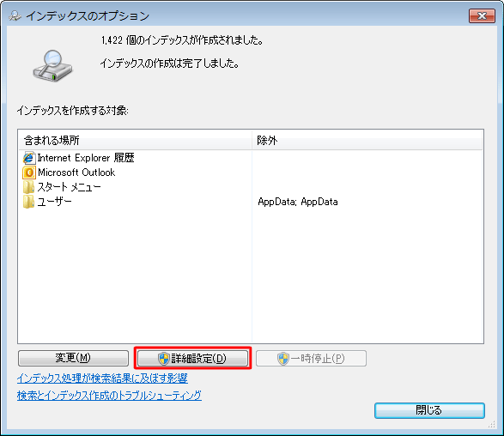This screenshot has height=436, width=504.
Task: Click the shield icon on 一時停止 button
Action: point(283,358)
